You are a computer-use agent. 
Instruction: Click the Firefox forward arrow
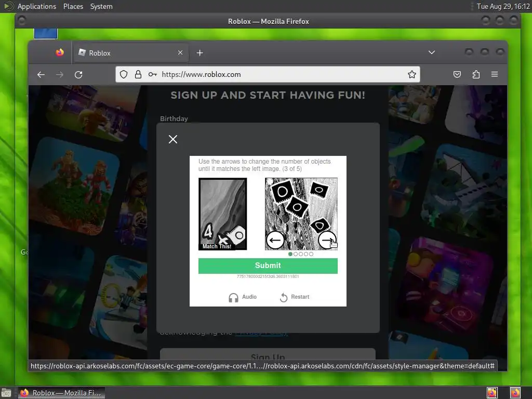(x=59, y=75)
